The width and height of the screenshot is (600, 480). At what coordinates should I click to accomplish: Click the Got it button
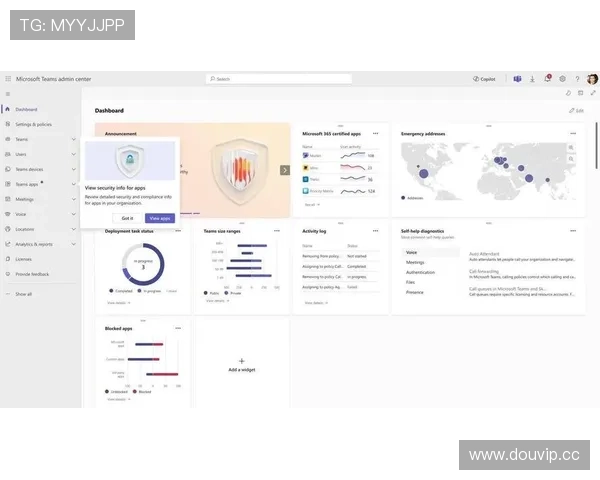(x=127, y=217)
